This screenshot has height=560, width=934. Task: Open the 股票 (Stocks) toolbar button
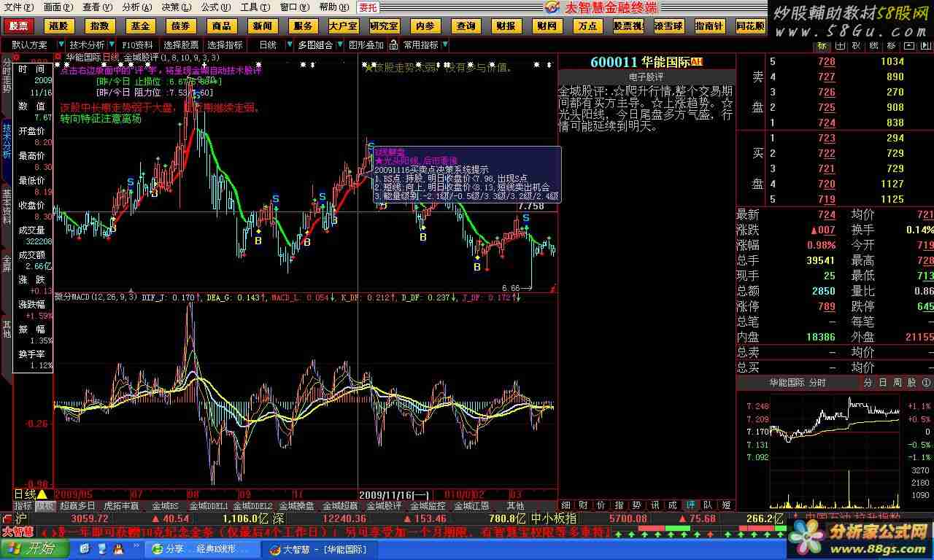pyautogui.click(x=18, y=26)
